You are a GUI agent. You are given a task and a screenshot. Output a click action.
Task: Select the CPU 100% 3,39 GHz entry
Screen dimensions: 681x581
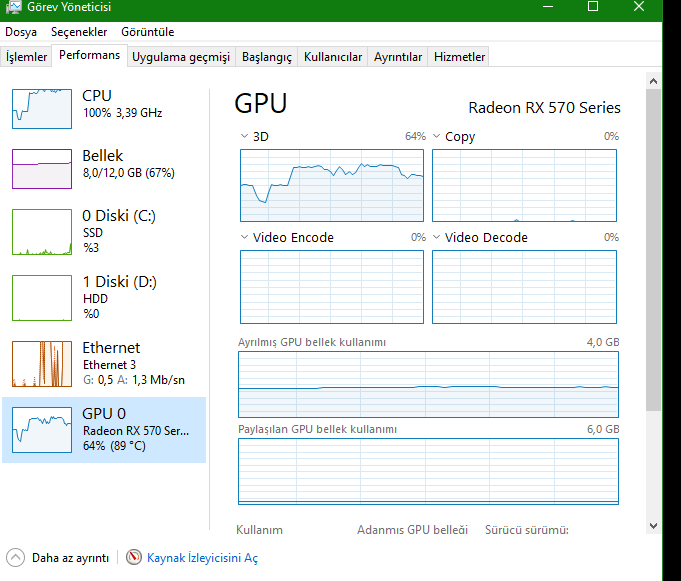pyautogui.click(x=104, y=109)
